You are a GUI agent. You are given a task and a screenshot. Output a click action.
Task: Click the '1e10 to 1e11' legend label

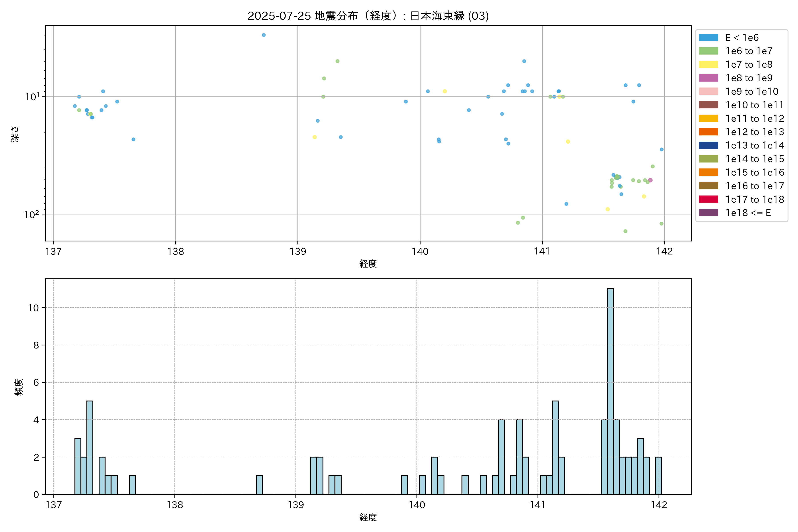(754, 105)
